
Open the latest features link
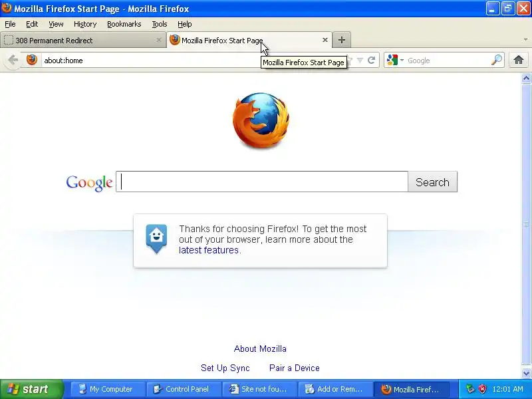tap(209, 250)
